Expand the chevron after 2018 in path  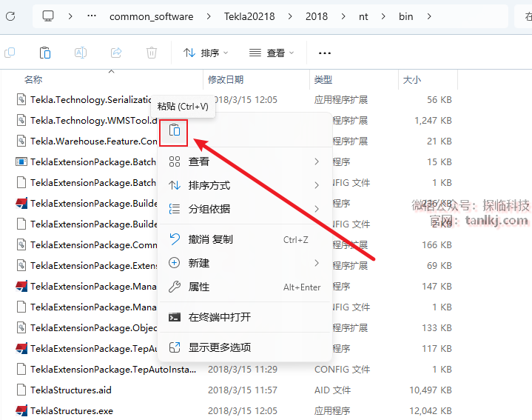[x=343, y=16]
